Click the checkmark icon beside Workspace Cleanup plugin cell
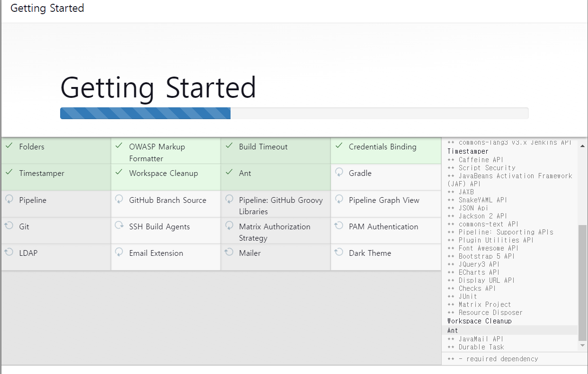The width and height of the screenshot is (588, 374). point(119,173)
